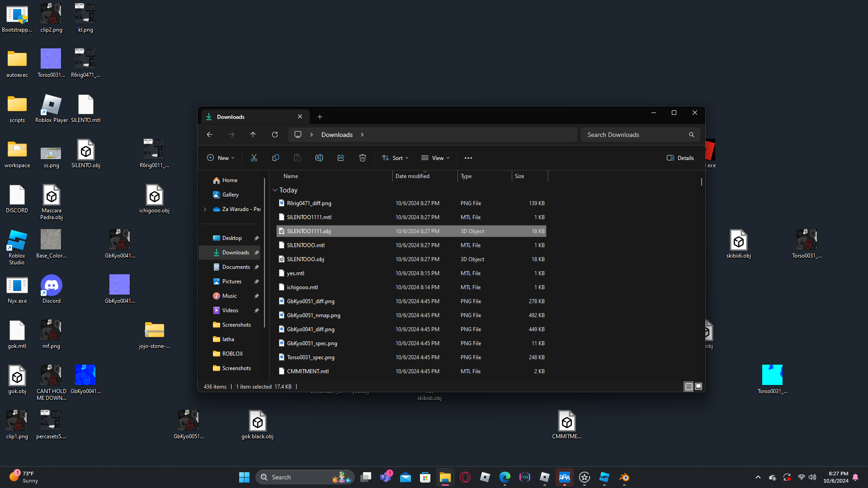Click the Copy icon in toolbar
Screen dimensions: 868x488
click(275, 158)
